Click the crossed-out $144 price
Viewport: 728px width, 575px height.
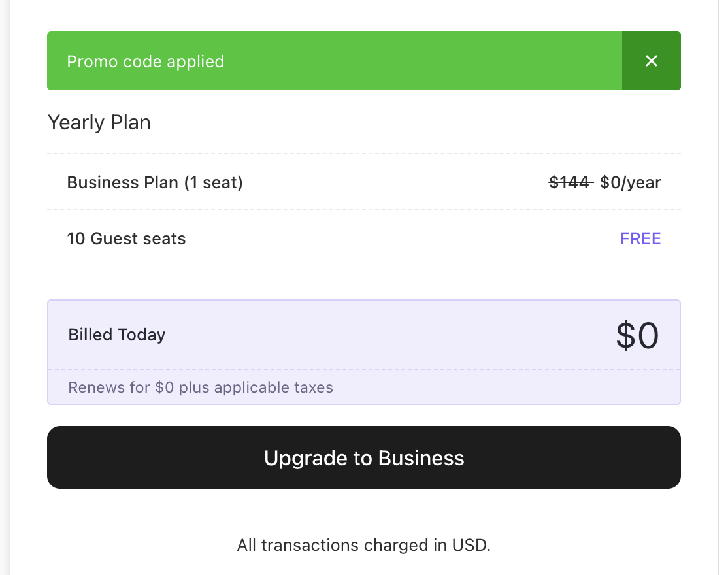[570, 182]
